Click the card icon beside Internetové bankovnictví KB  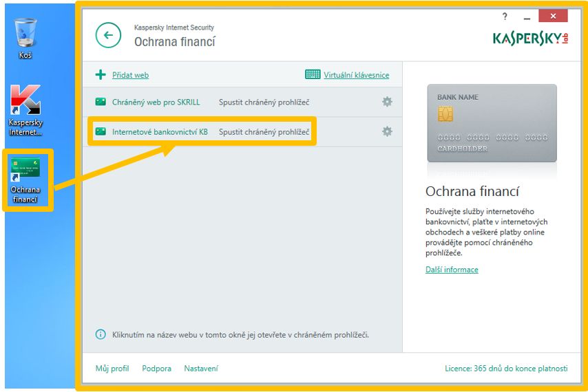(x=101, y=131)
